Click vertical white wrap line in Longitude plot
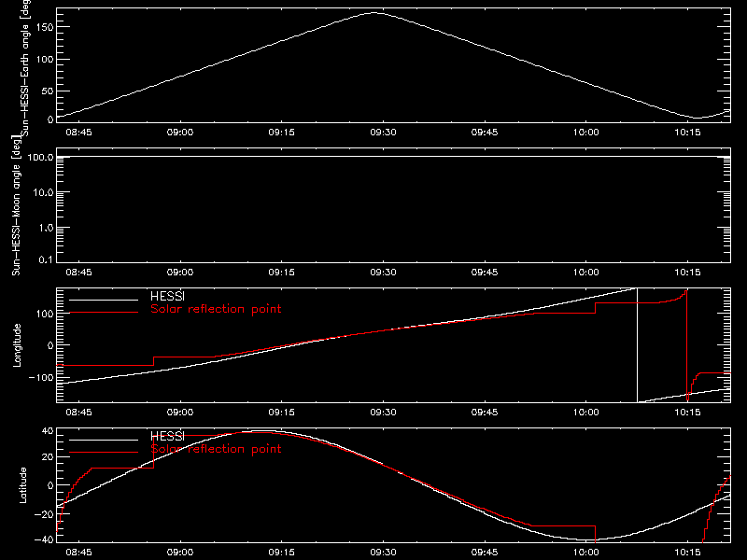The width and height of the screenshot is (747, 560). click(x=637, y=345)
